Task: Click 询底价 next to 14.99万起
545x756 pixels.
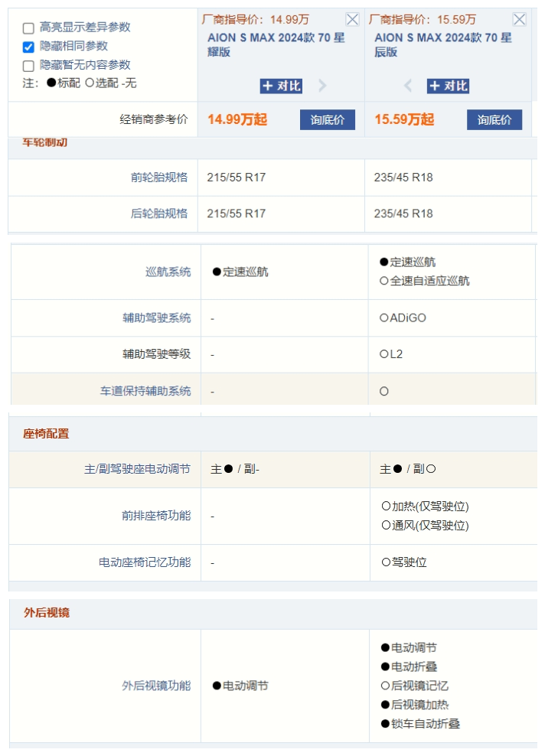Action: click(328, 119)
